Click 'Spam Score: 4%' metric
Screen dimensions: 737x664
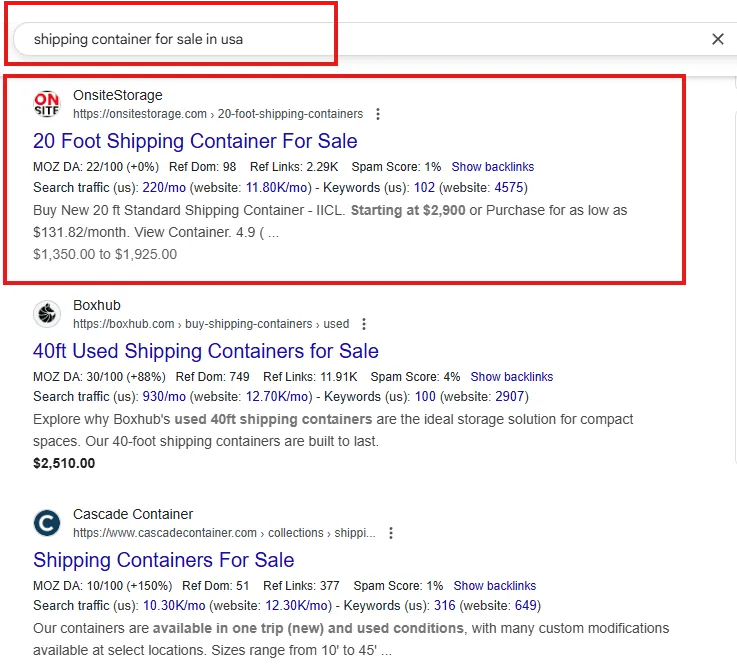coord(416,377)
